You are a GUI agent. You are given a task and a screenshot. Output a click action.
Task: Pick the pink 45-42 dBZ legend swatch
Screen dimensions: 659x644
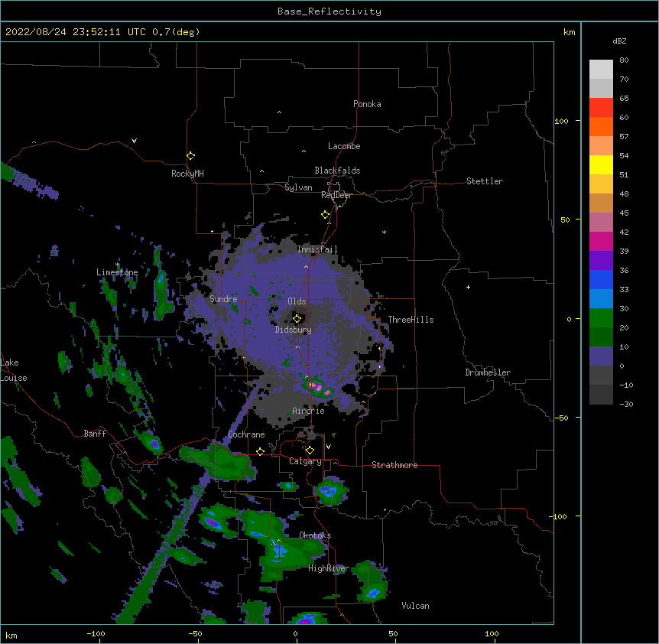point(601,223)
